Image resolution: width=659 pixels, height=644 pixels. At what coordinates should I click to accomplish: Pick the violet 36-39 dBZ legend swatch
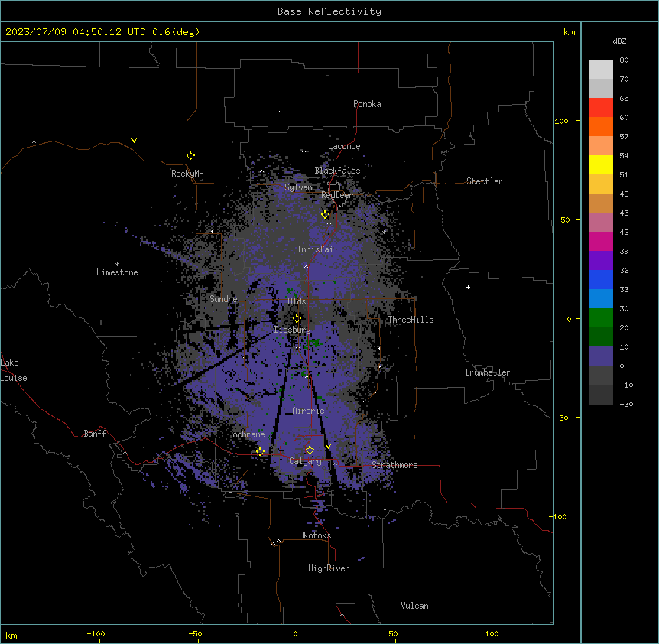tap(601, 261)
